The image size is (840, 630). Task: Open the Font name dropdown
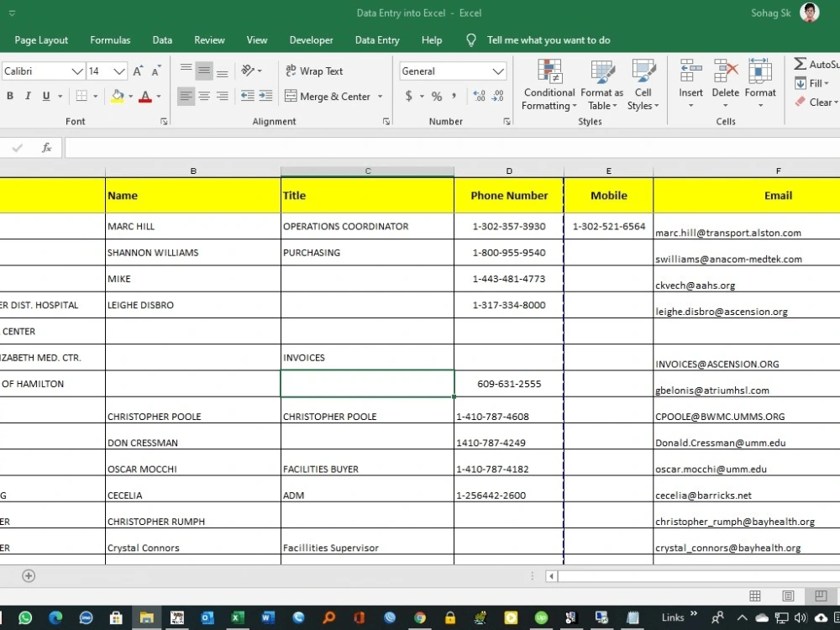click(77, 71)
